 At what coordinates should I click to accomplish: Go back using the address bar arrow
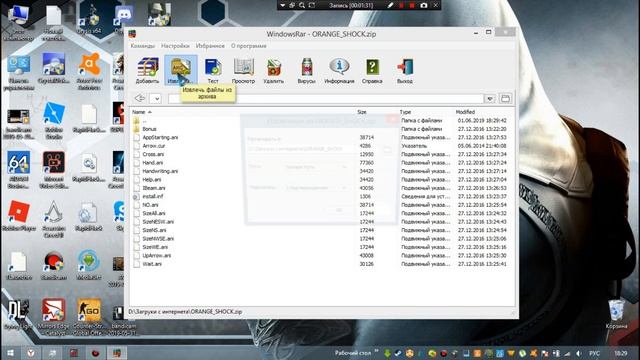pyautogui.click(x=140, y=98)
